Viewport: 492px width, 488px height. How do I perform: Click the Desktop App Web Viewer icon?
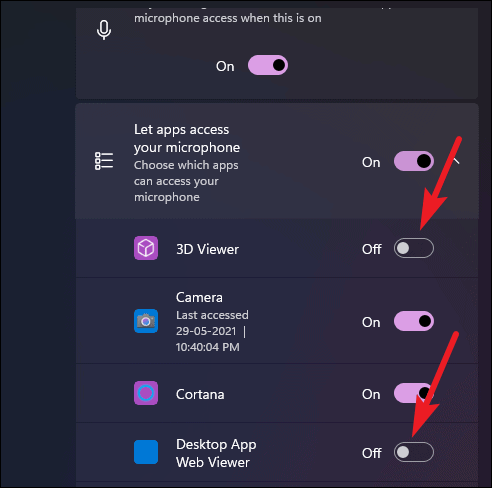pos(146,452)
